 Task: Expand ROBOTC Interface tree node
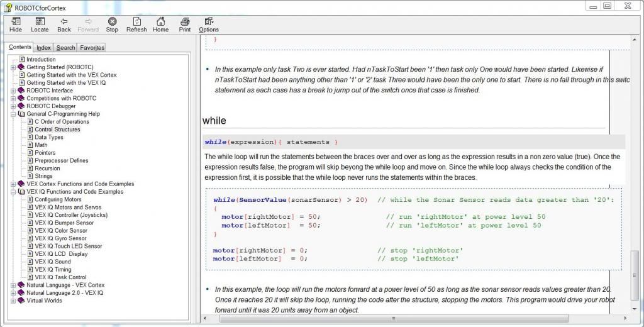[x=13, y=91]
